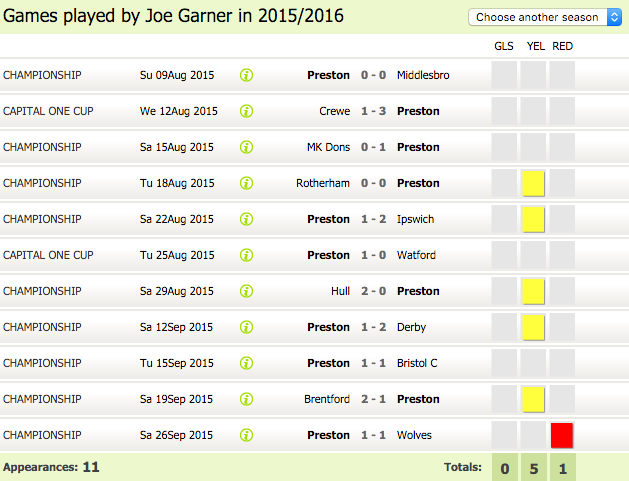The image size is (629, 481).
Task: Select the Middlesbro team name
Action: click(x=423, y=75)
